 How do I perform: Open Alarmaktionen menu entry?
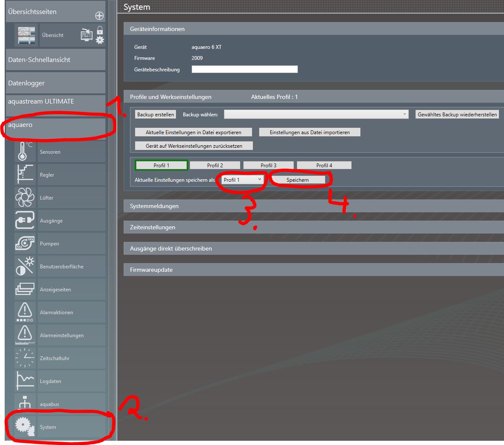(x=71, y=312)
